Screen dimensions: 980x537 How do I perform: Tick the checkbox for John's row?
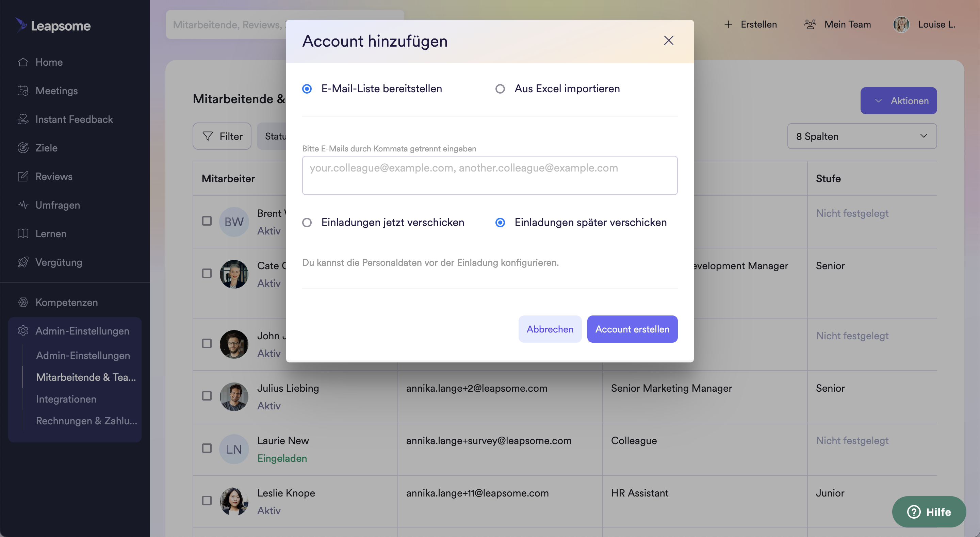pyautogui.click(x=207, y=343)
